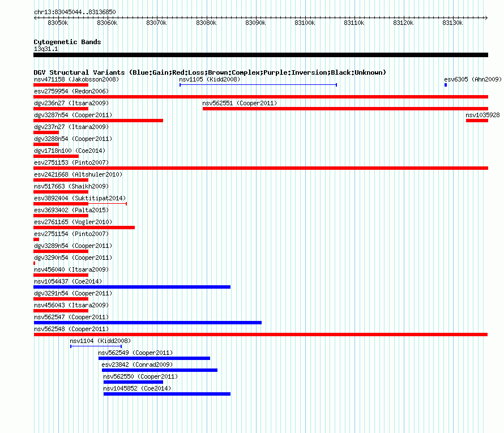Click the 83100k ruler tick label
504x433 pixels.
[305, 23]
